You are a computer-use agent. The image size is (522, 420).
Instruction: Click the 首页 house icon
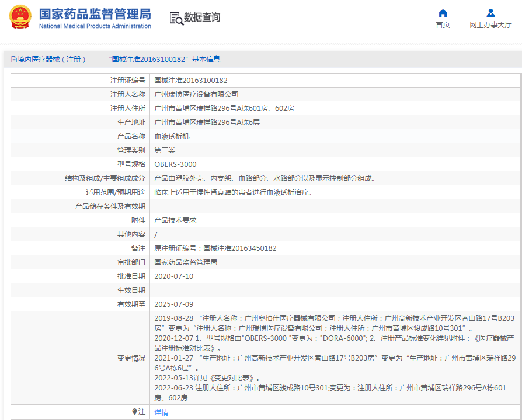(x=443, y=13)
